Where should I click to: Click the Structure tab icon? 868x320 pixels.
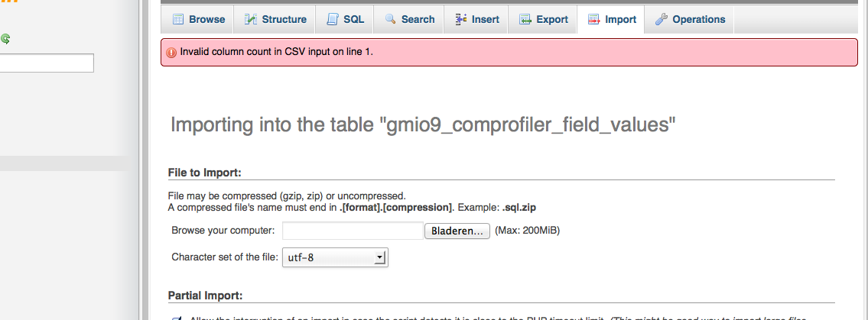tap(251, 19)
